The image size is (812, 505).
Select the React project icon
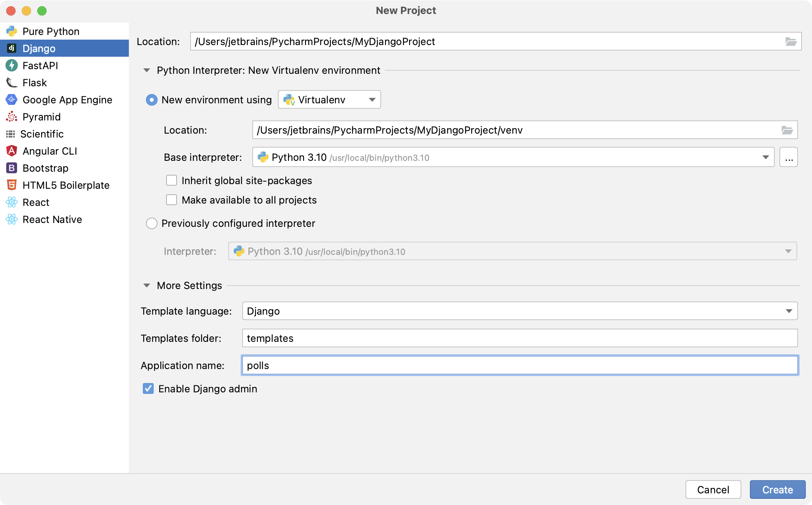click(10, 202)
